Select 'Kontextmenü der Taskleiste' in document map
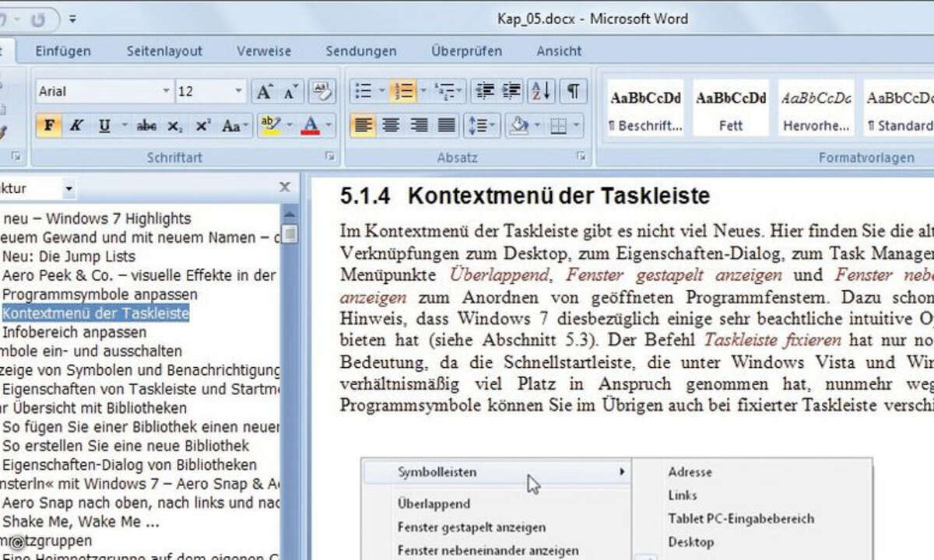The height and width of the screenshot is (560, 934). [x=96, y=313]
